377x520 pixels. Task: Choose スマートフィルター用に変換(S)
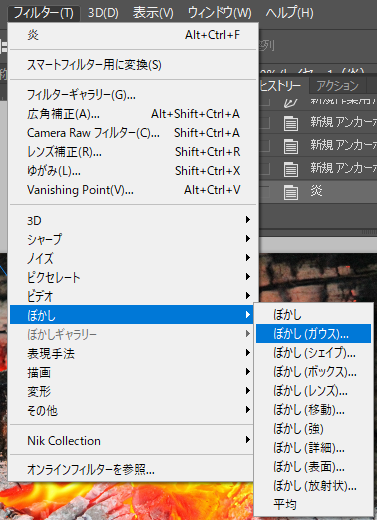(133, 65)
